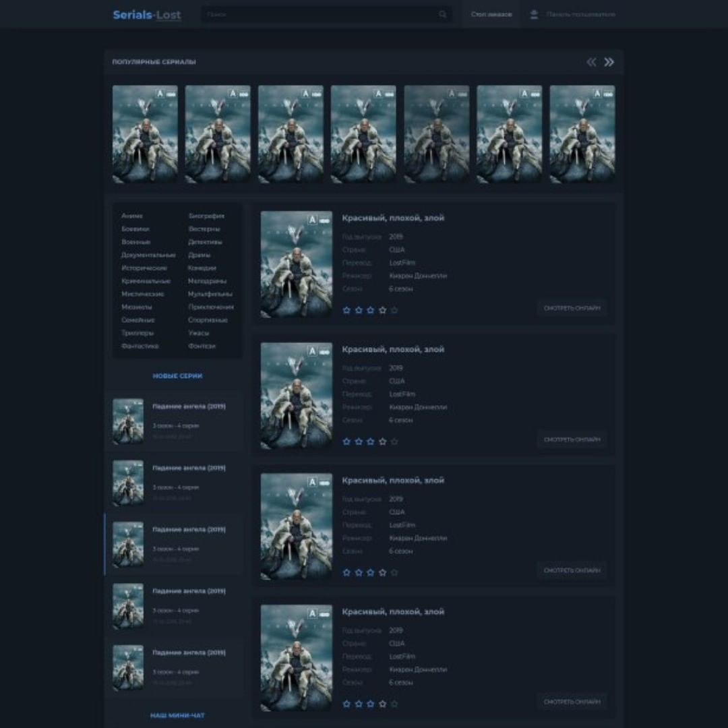Screen dimensions: 728x728
Task: Click Смотреть онлайн on the first card
Action: 572,308
